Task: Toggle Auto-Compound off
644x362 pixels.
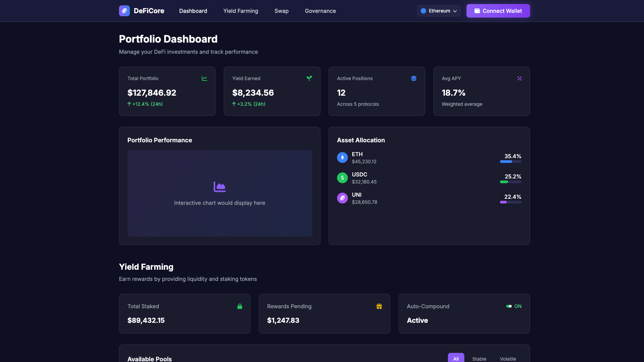Action: (x=509, y=306)
